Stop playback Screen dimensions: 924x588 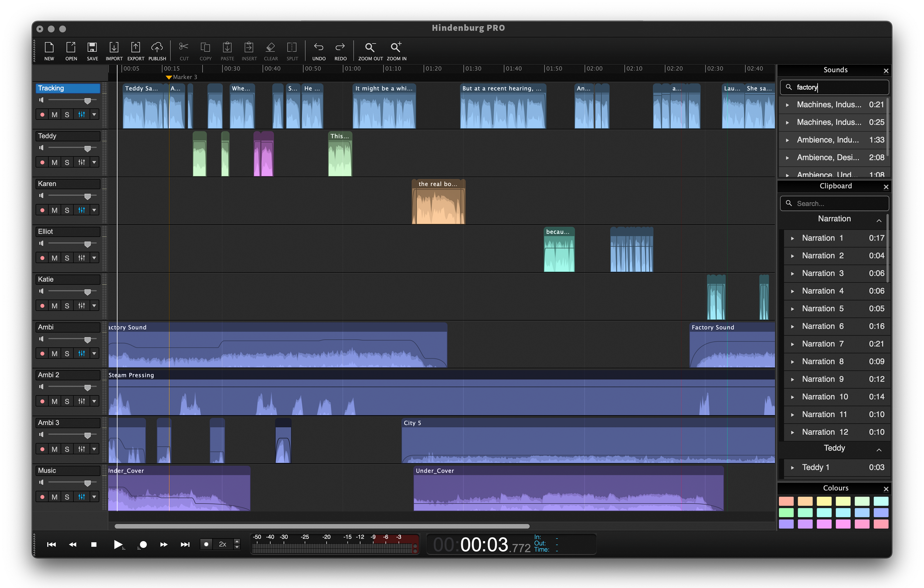click(94, 544)
